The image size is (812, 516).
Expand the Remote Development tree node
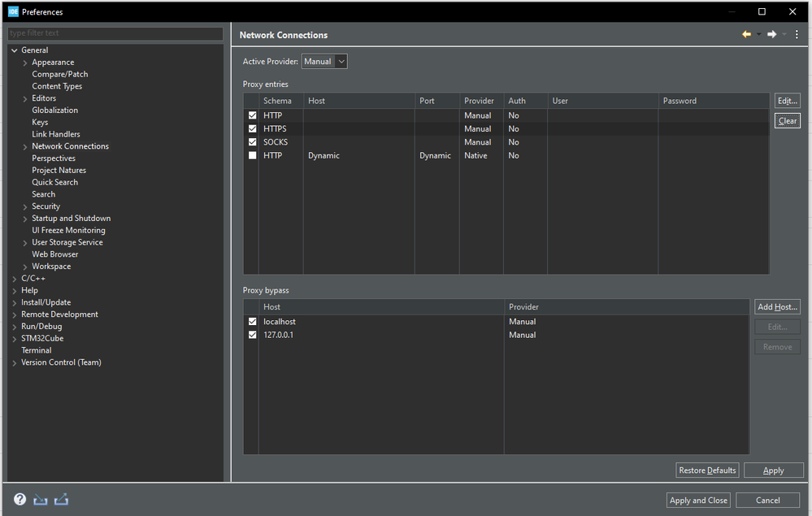[x=15, y=314]
